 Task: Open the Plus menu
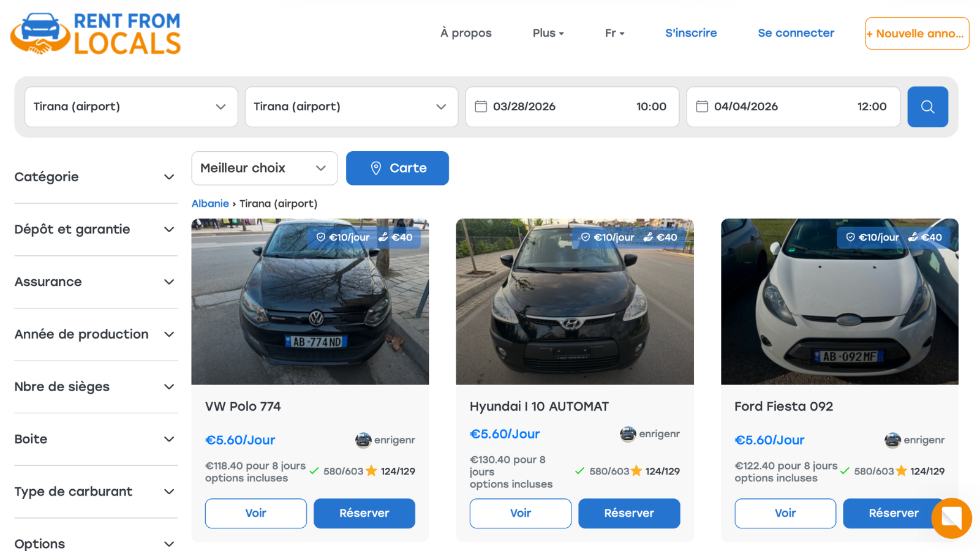[x=548, y=33]
